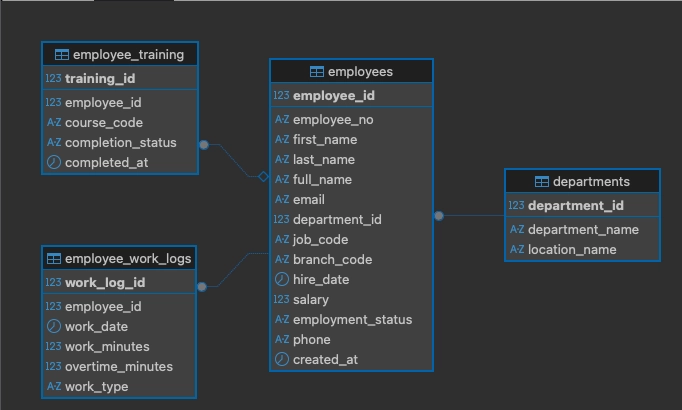Viewport: 682px width, 410px height.
Task: Select employee_id column in employee_work_logs
Action: [x=103, y=307]
